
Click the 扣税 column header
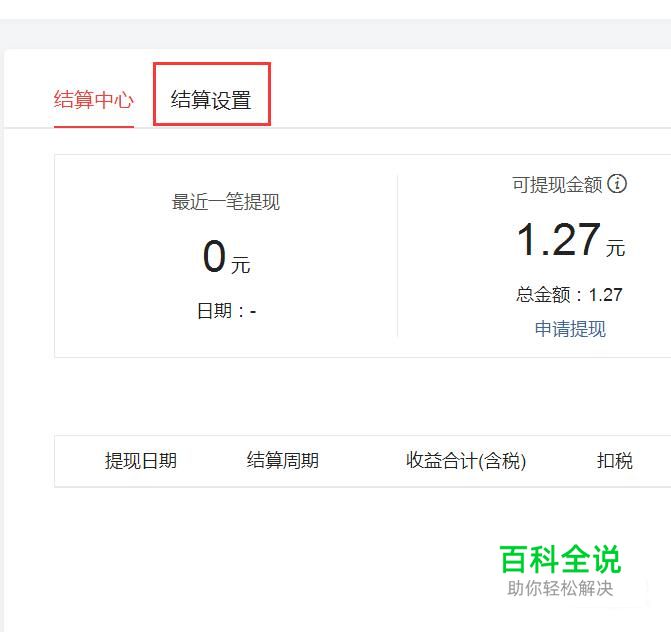tap(615, 461)
